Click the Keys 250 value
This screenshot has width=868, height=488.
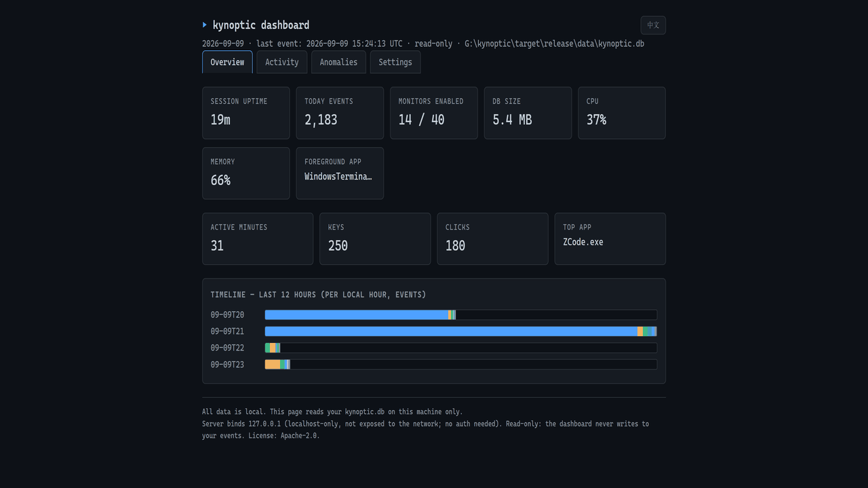[x=338, y=246]
